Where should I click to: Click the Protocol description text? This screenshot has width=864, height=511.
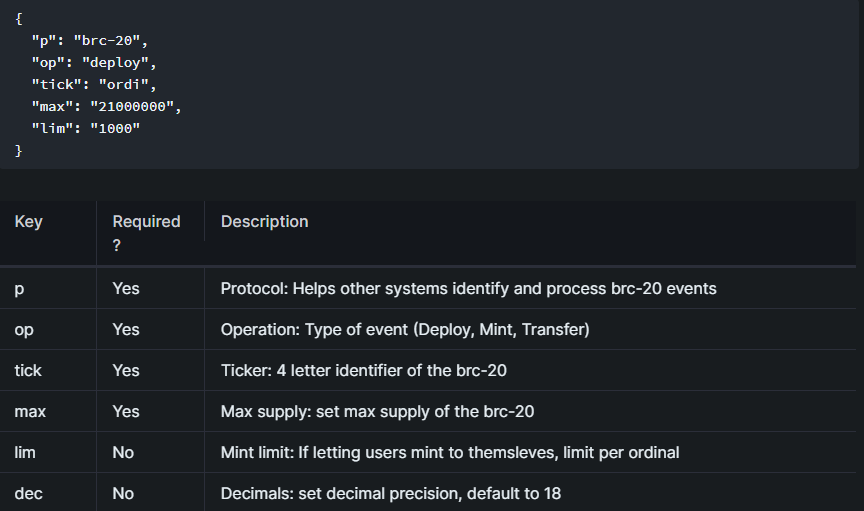click(x=468, y=289)
